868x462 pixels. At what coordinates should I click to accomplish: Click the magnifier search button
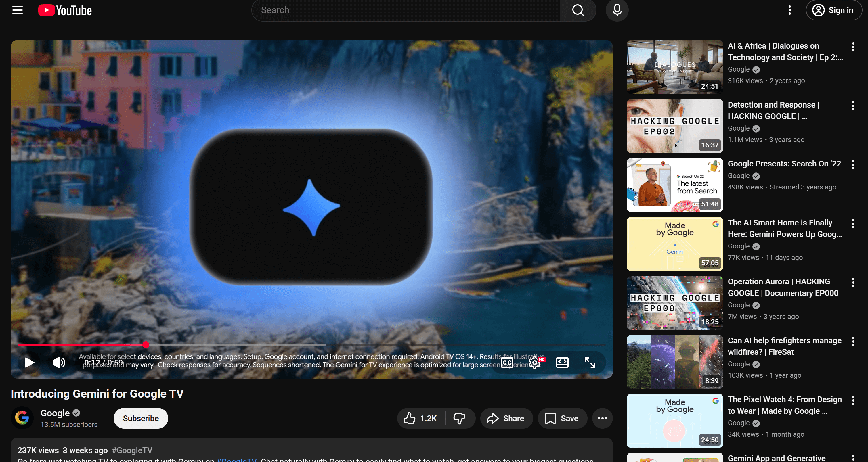[578, 10]
